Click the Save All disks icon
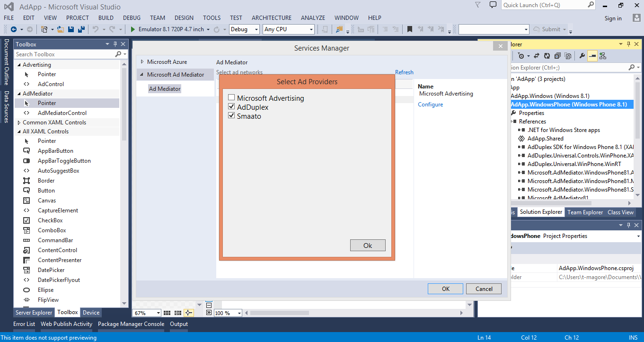This screenshot has height=342, width=644. coord(81,29)
